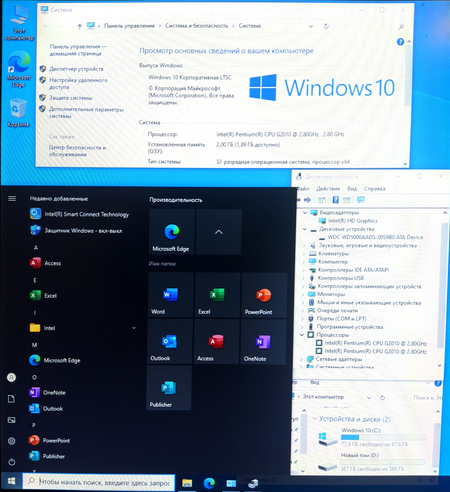This screenshot has width=450, height=492.
Task: Open the OneNote tile
Action: [263, 342]
